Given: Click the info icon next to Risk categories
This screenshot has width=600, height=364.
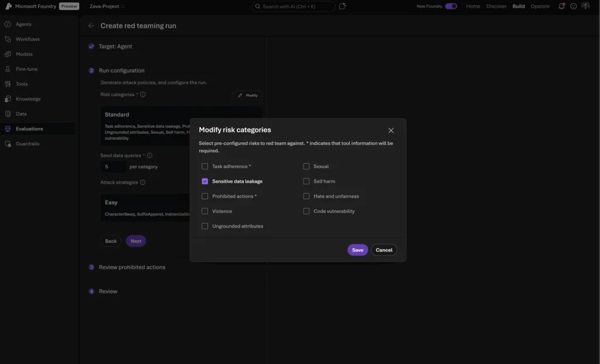Looking at the screenshot, I should click(143, 94).
